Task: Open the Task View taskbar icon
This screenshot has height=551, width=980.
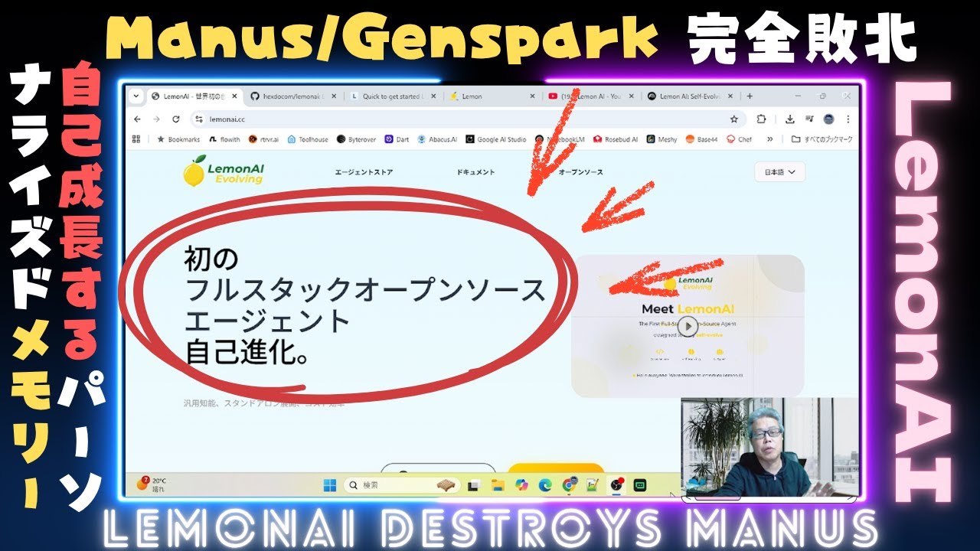Action: pos(474,485)
